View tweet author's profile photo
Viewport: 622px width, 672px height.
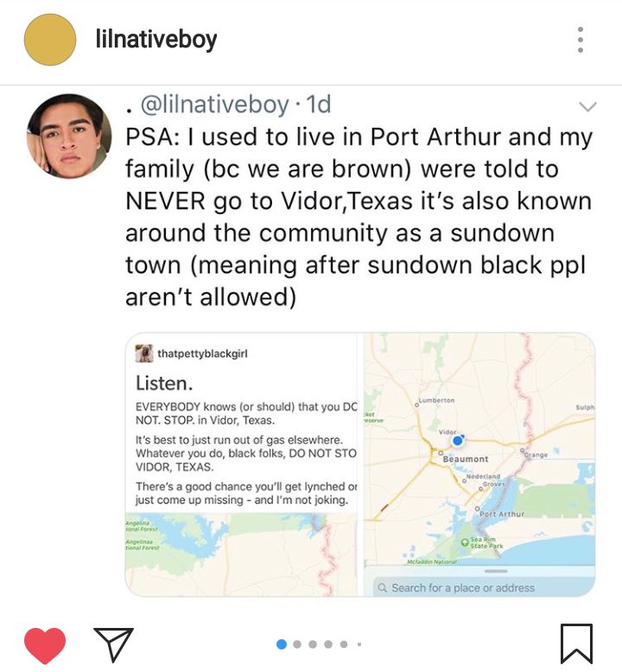[68, 136]
